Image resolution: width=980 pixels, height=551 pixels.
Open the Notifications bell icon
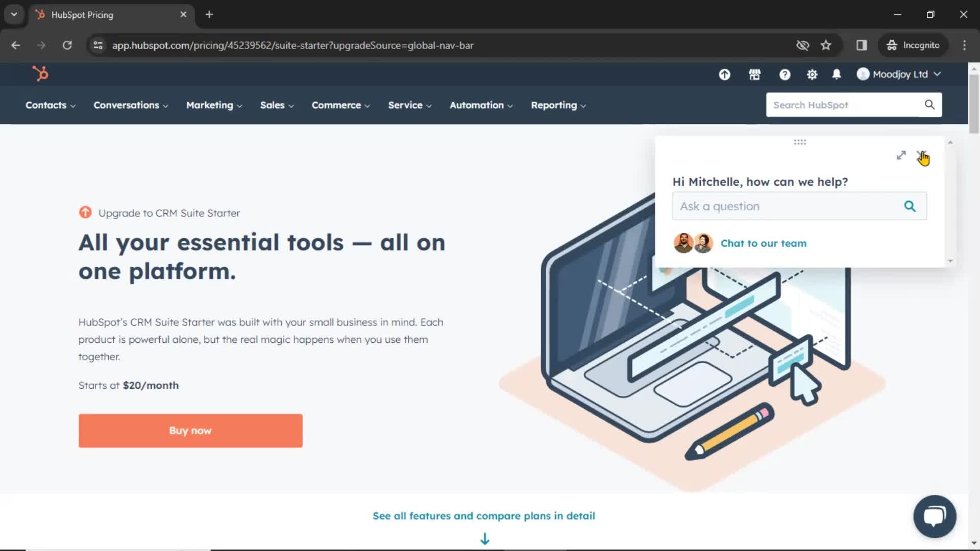[x=837, y=74]
